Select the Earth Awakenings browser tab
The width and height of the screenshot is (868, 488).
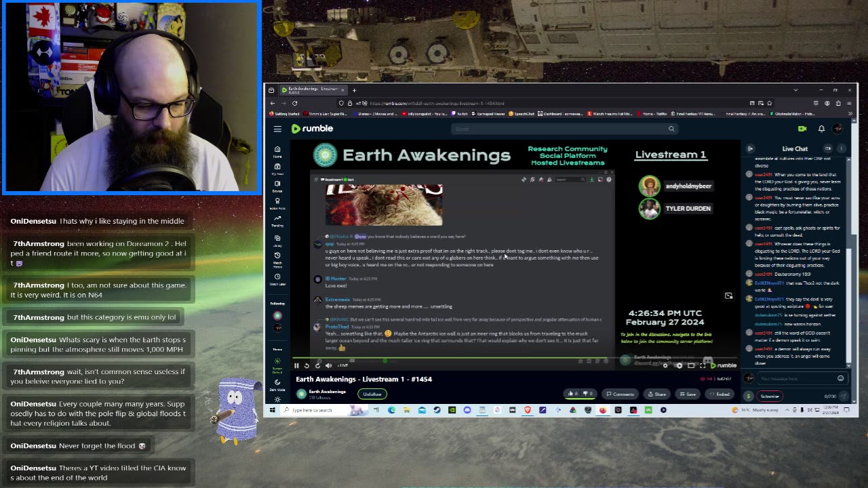coord(313,90)
